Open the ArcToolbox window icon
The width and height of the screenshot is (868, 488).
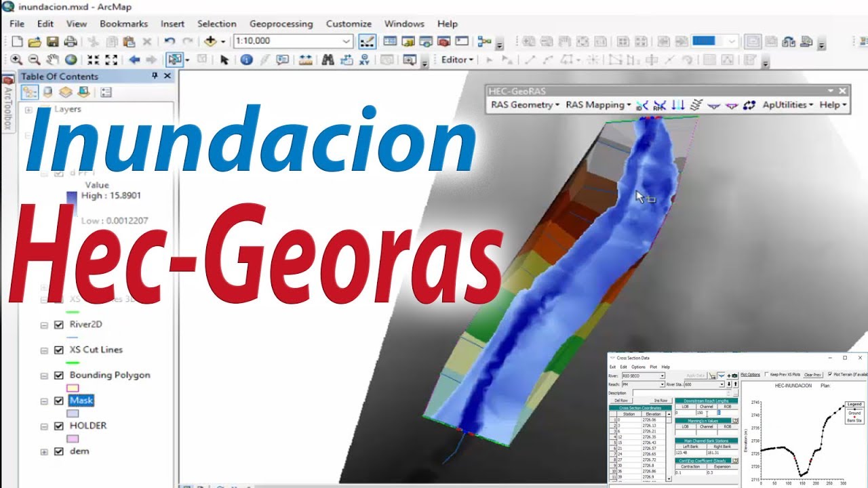click(x=444, y=41)
